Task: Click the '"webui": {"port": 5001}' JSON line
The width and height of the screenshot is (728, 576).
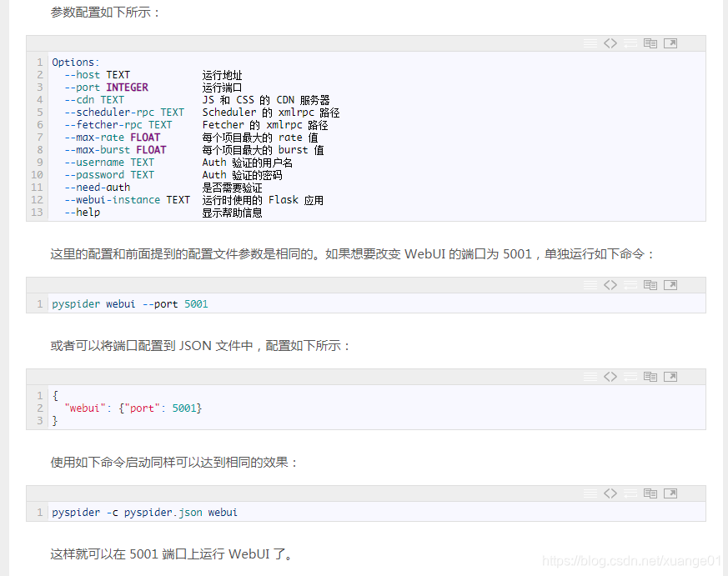Action: (133, 408)
